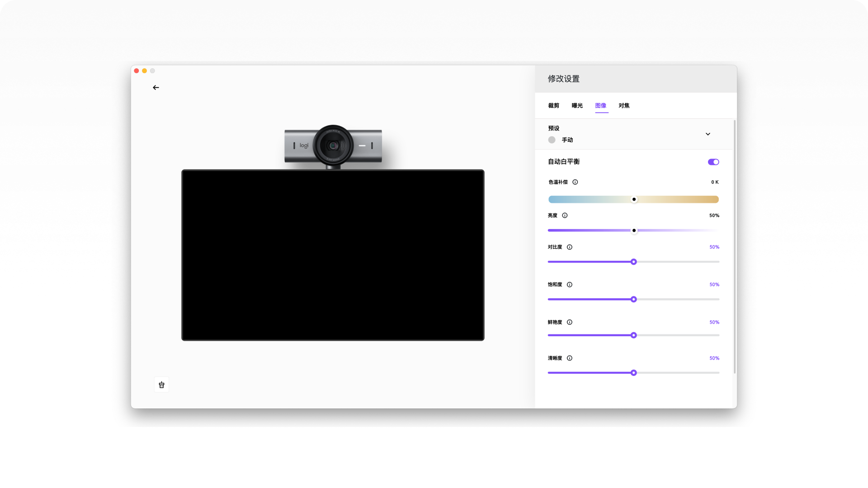Viewport: 868px width, 488px height.
Task: Click the red close window button
Action: pos(137,71)
